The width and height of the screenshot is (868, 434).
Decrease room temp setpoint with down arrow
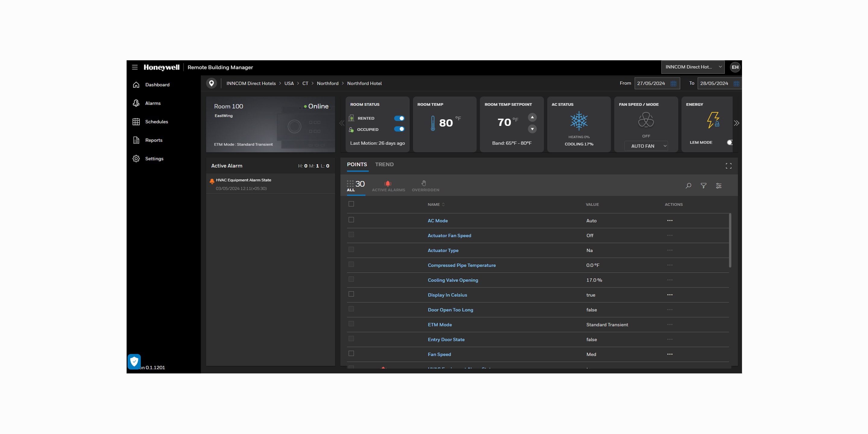coord(532,129)
